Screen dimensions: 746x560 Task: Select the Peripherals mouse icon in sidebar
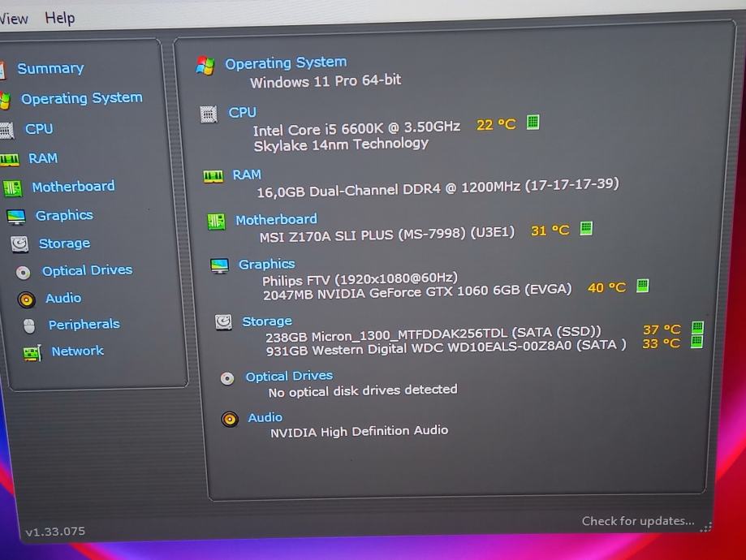(x=29, y=325)
